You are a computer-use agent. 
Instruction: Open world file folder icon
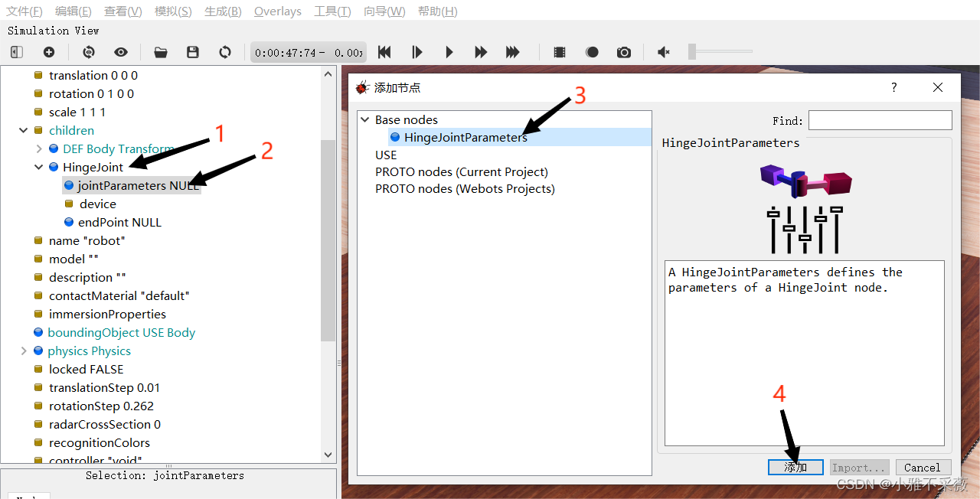(x=161, y=52)
